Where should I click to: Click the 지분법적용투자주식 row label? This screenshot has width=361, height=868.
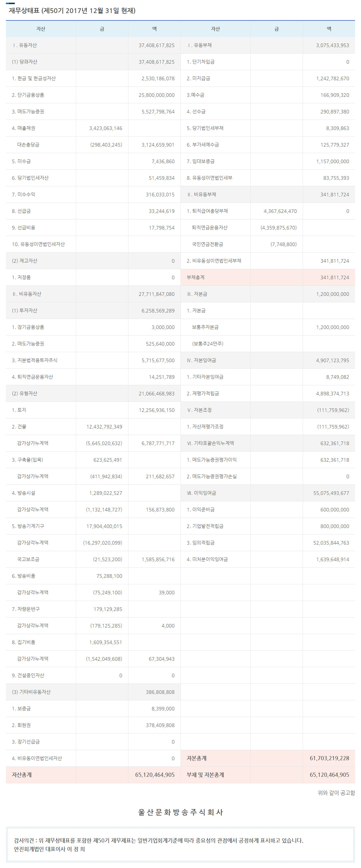34,360
